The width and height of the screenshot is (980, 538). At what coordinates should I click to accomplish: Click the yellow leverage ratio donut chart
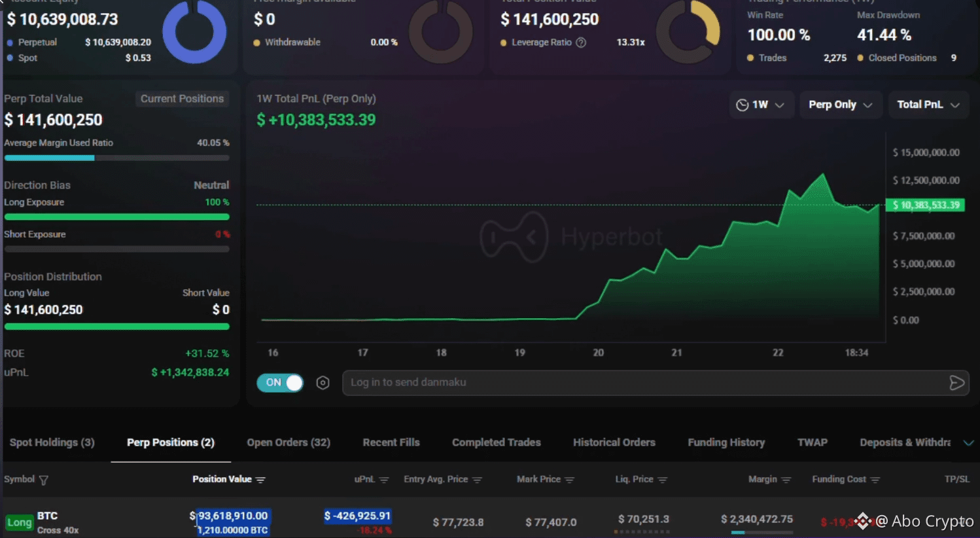tap(688, 31)
